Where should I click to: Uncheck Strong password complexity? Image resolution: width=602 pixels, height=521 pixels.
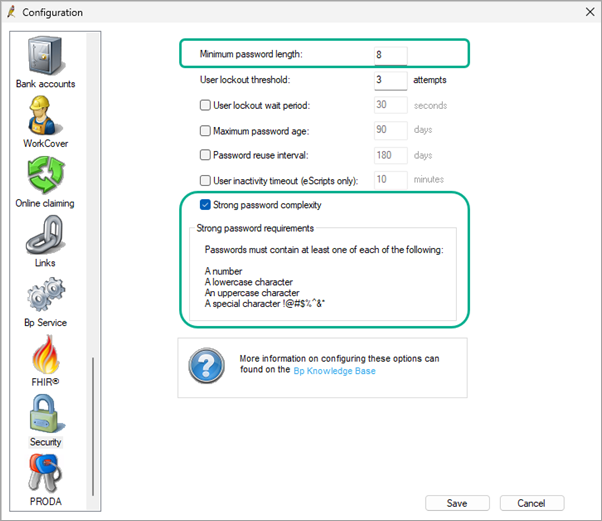point(205,205)
